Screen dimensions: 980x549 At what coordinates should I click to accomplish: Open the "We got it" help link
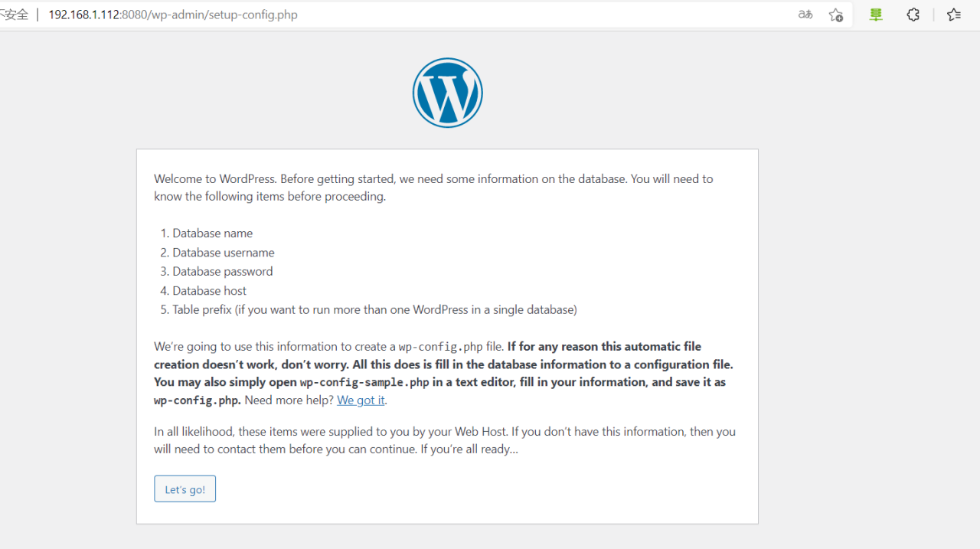pos(361,400)
